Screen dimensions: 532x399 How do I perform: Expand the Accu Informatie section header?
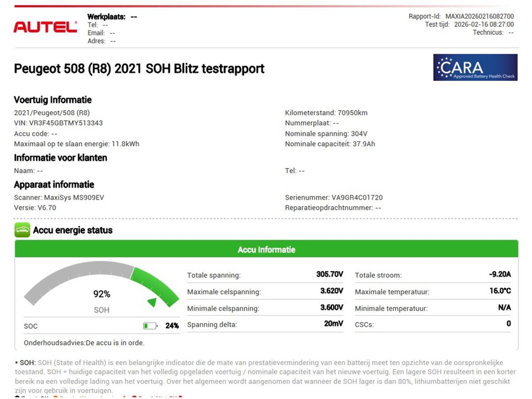[266, 249]
